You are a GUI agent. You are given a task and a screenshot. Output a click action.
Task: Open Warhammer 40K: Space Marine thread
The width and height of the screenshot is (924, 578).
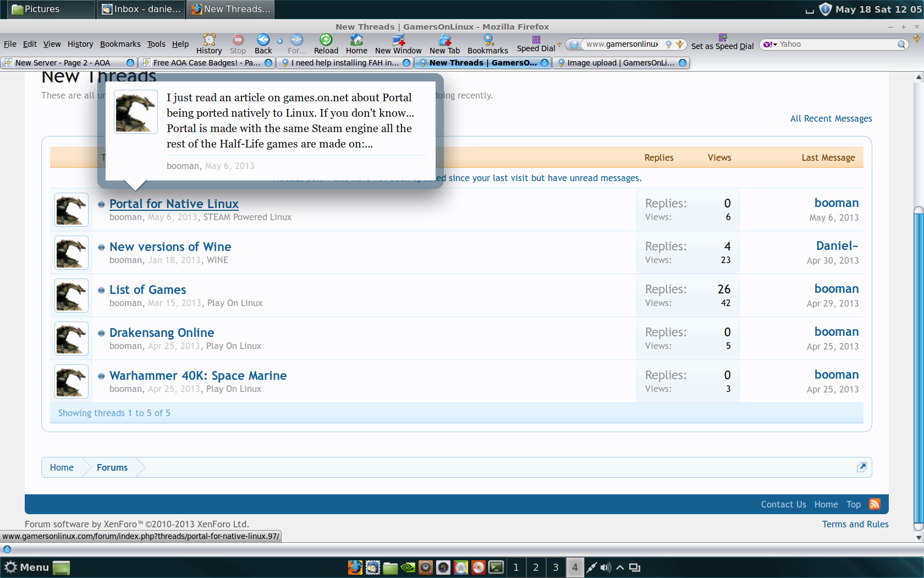[198, 375]
